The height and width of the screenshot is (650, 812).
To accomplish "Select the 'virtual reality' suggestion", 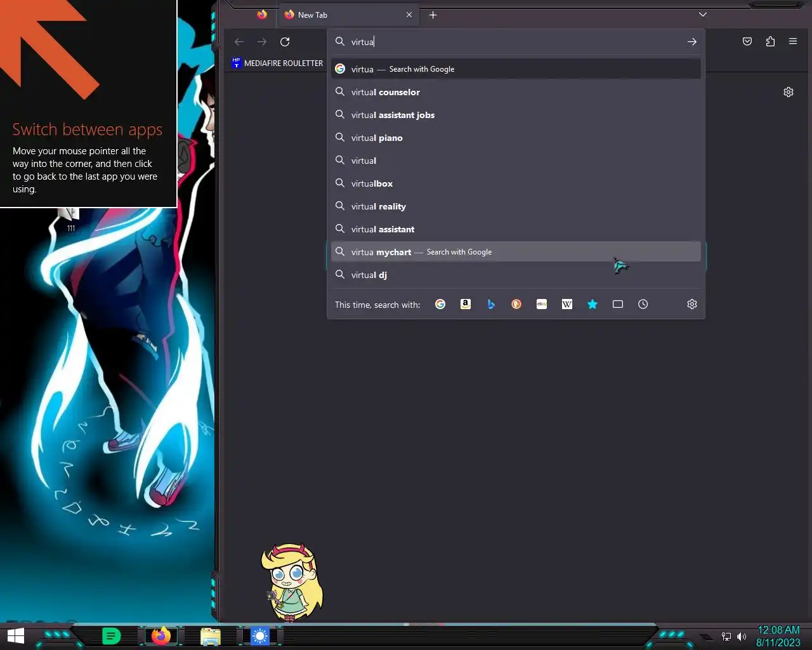I will click(516, 206).
